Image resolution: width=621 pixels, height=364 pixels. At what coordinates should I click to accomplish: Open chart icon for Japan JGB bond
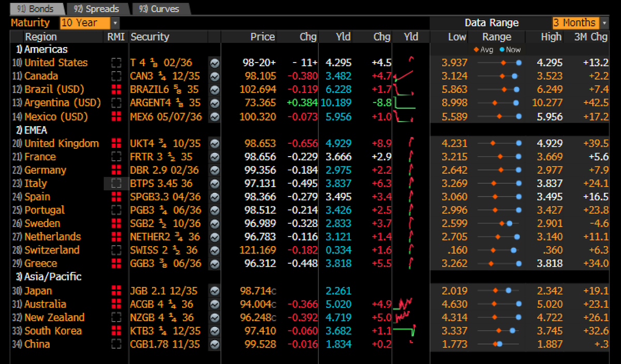[x=214, y=291]
